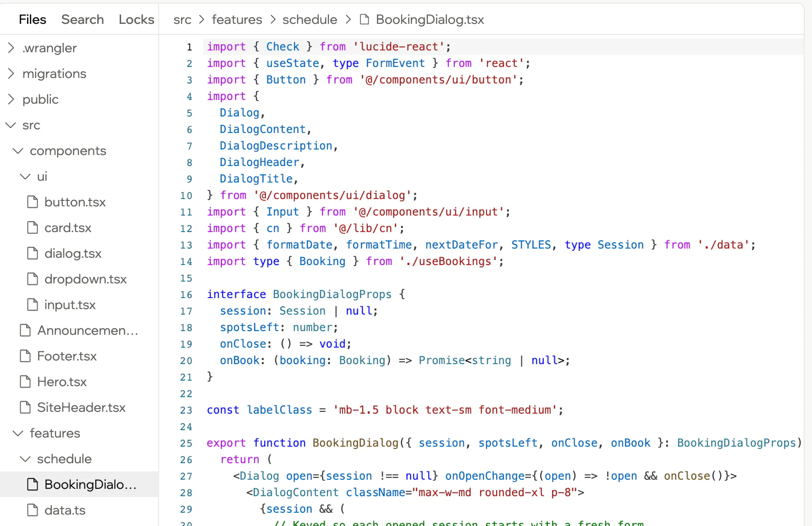Open Footer.tsx in the file tree
This screenshot has width=812, height=526.
(x=67, y=356)
